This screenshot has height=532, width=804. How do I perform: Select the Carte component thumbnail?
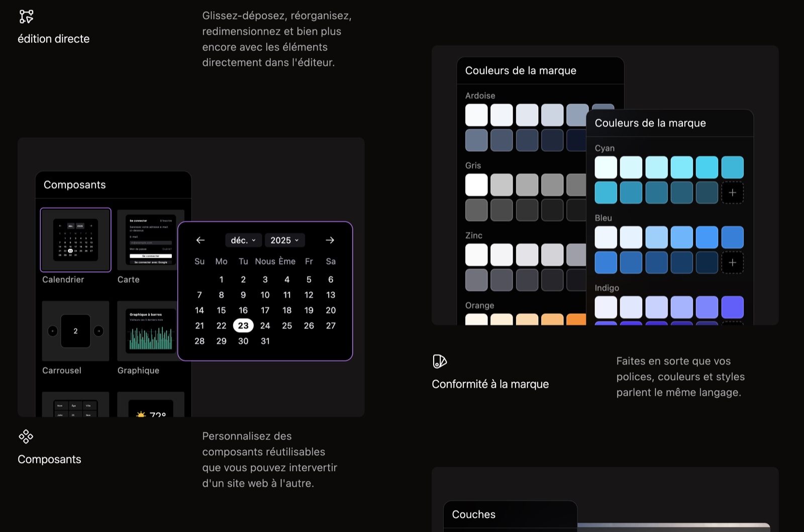151,240
